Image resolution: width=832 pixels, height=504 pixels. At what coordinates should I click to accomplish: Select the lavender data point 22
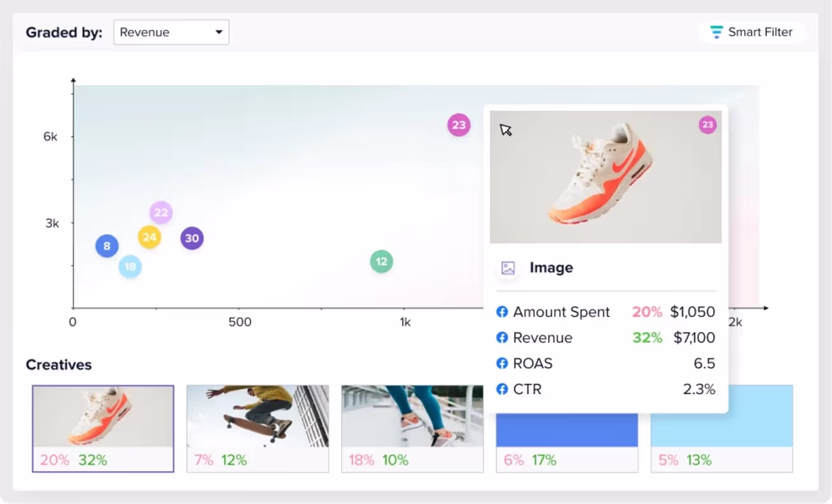pyautogui.click(x=162, y=212)
